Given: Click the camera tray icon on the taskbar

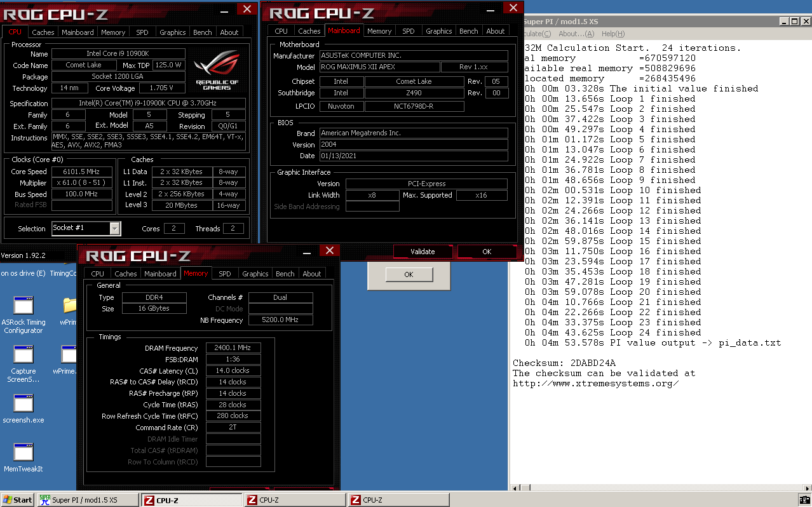Looking at the screenshot, I should coord(804,500).
